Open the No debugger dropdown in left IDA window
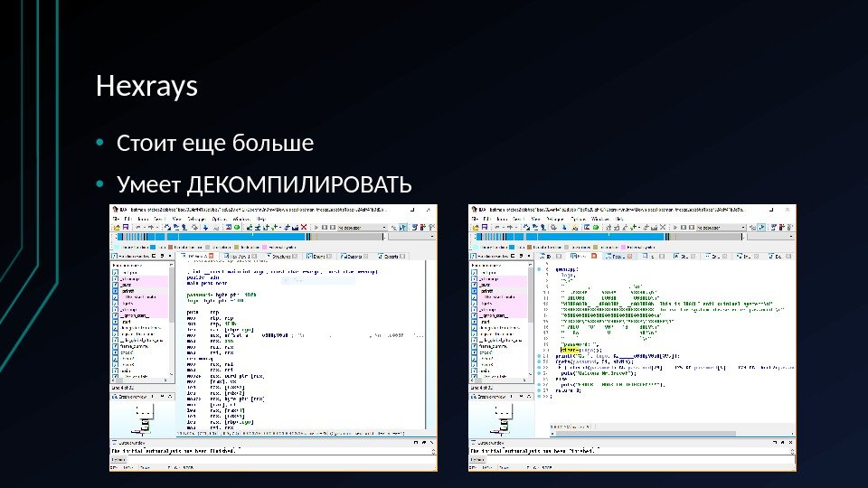868x488 pixels. tap(363, 228)
